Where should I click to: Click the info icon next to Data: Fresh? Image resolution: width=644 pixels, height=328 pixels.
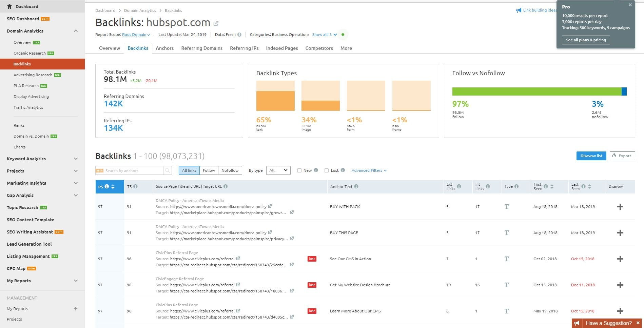coord(239,35)
